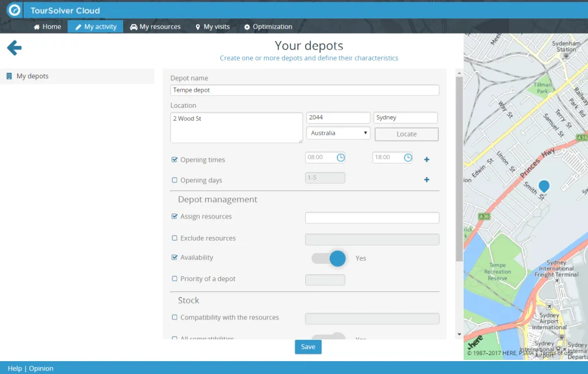Save the depot settings

coord(308,347)
